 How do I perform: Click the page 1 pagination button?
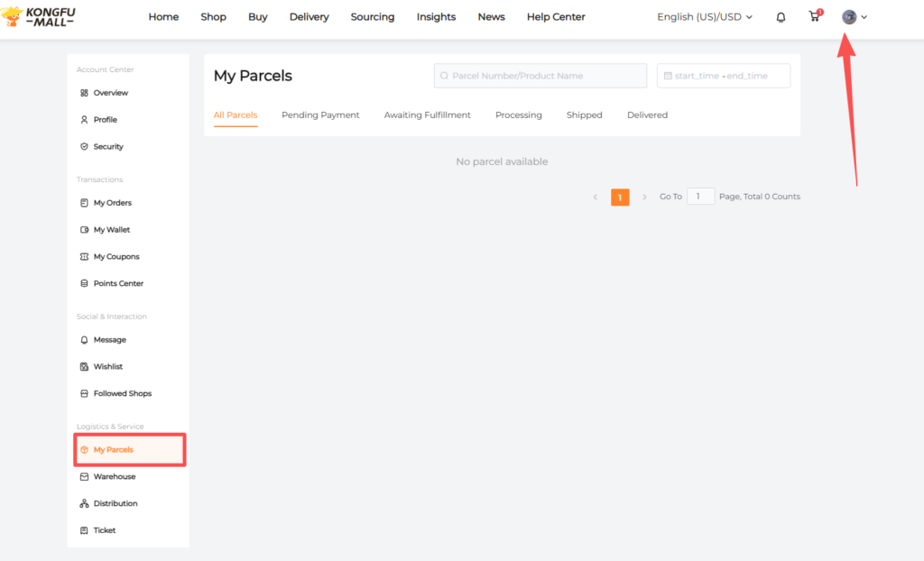point(620,198)
